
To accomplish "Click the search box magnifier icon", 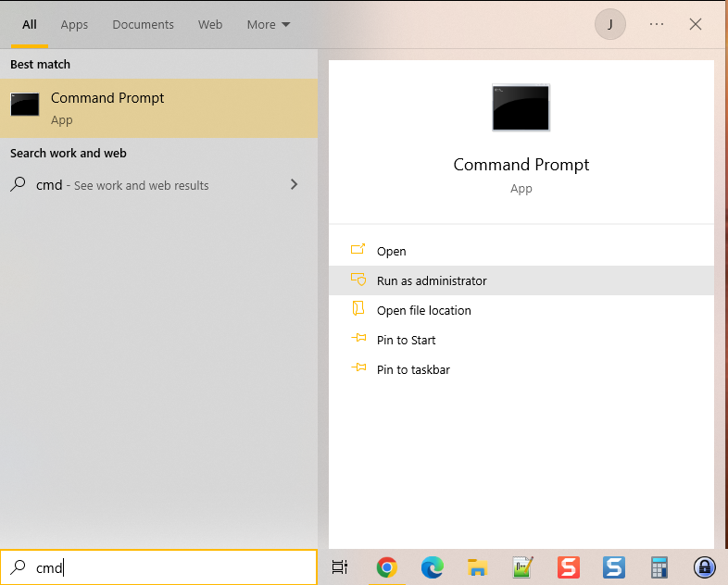I will coord(18,566).
